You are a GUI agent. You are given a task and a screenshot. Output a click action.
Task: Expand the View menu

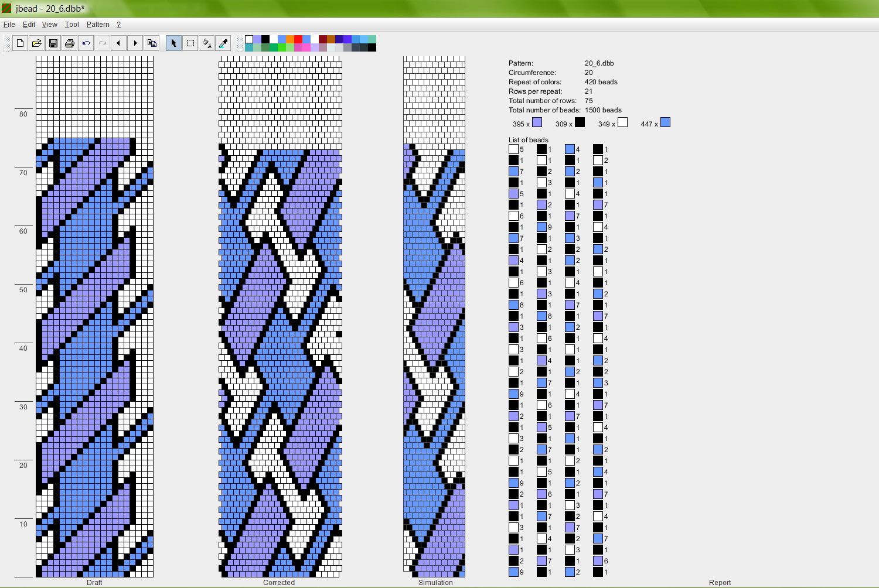click(x=49, y=25)
